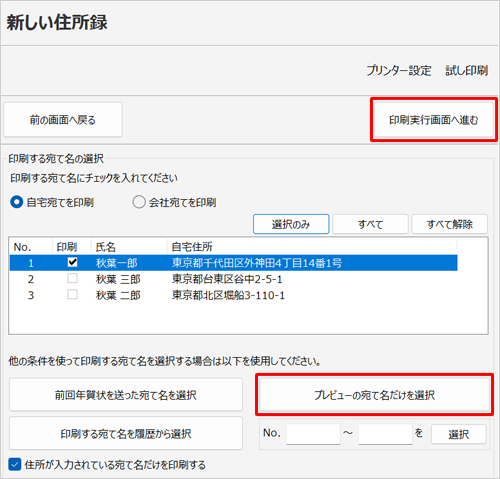Screen dimensions: 500x479
Task: Uncheck print checkbox for 秋葉一郎
Action: tap(72, 262)
